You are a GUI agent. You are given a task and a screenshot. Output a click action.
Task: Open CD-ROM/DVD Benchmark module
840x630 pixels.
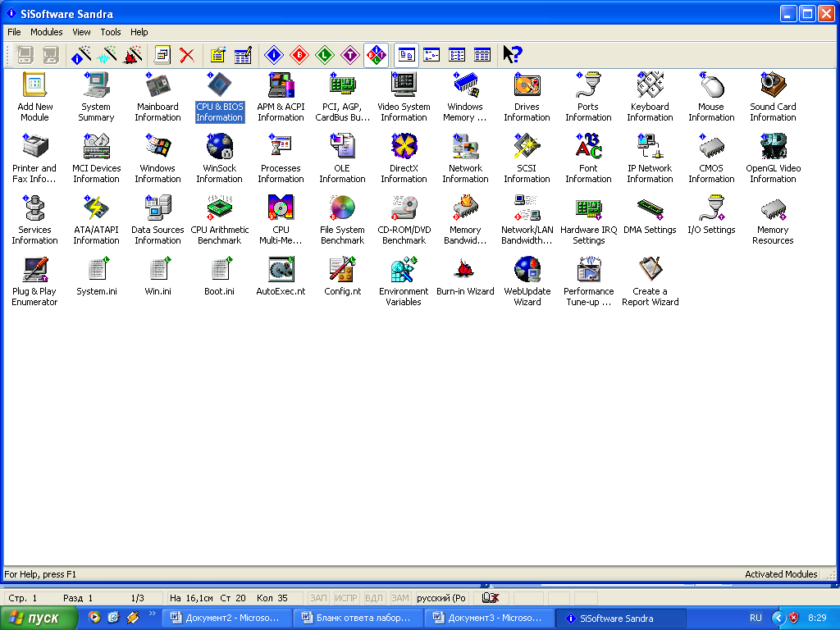[x=404, y=221]
